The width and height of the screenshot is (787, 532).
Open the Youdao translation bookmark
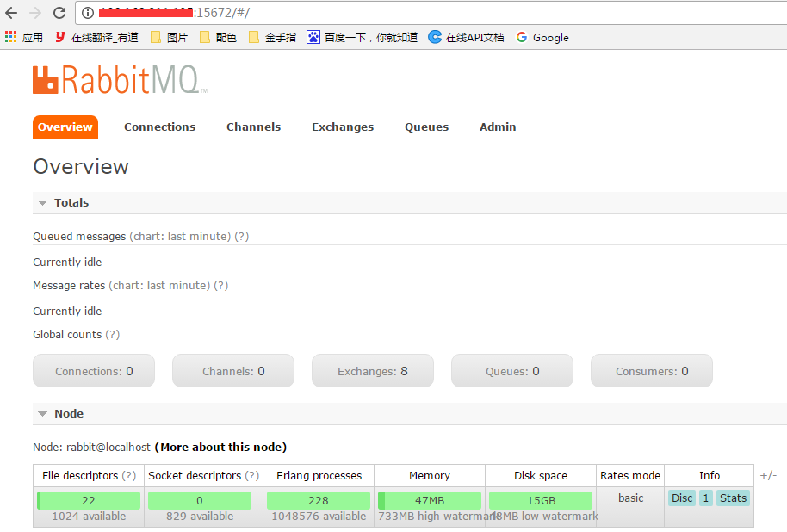click(x=97, y=38)
